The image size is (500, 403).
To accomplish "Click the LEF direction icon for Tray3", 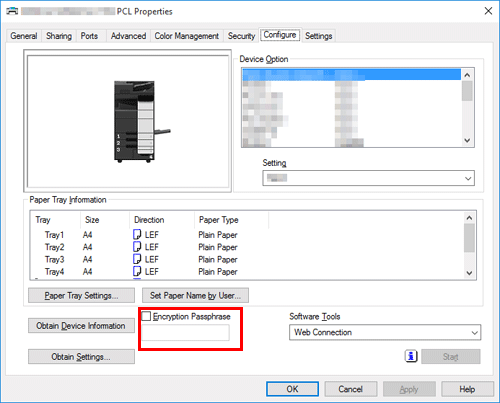I will click(137, 259).
